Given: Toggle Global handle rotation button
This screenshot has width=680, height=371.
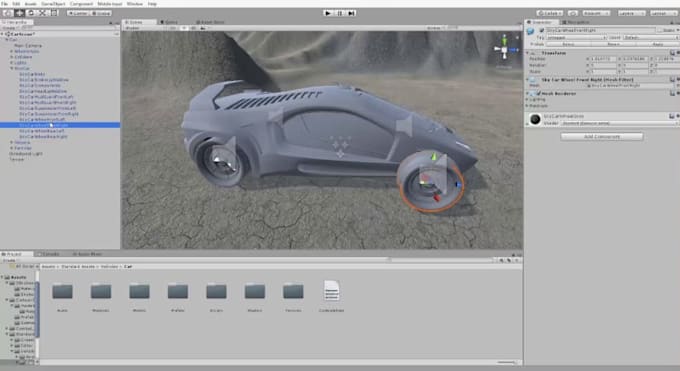Looking at the screenshot, I should click(x=101, y=13).
